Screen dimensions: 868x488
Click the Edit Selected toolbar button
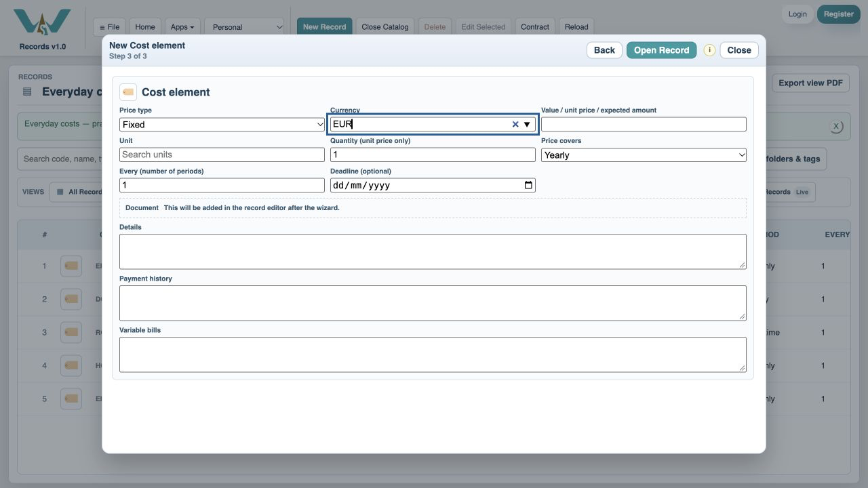click(x=484, y=27)
